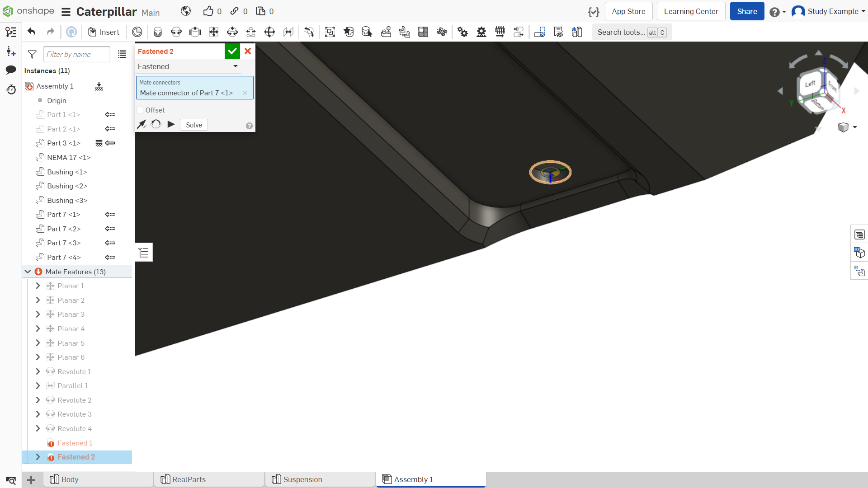Click the Undo arrow icon
868x488 pixels.
[x=31, y=32]
